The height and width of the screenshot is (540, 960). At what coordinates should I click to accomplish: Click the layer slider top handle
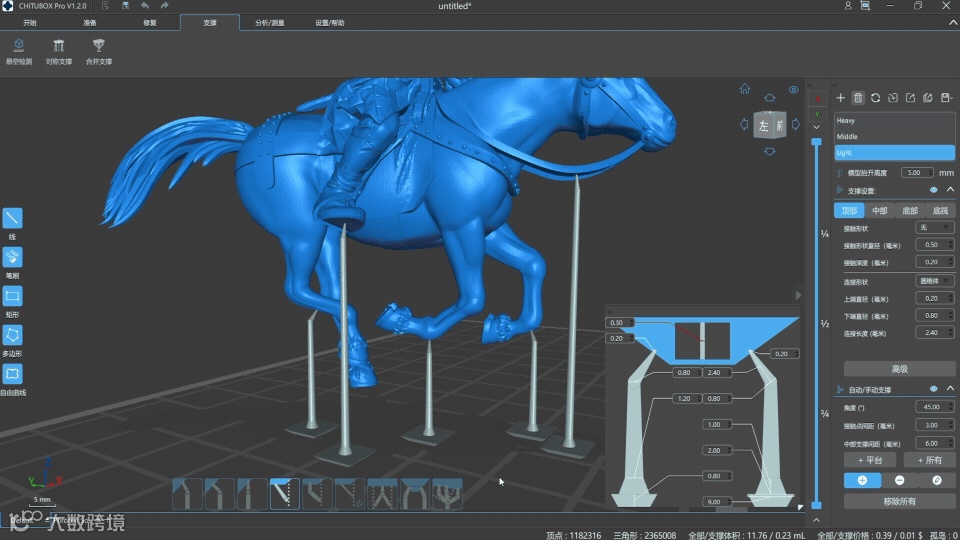pos(816,142)
